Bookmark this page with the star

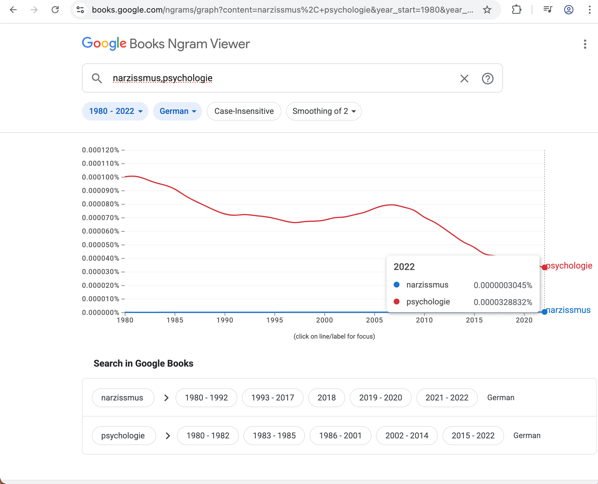487,10
